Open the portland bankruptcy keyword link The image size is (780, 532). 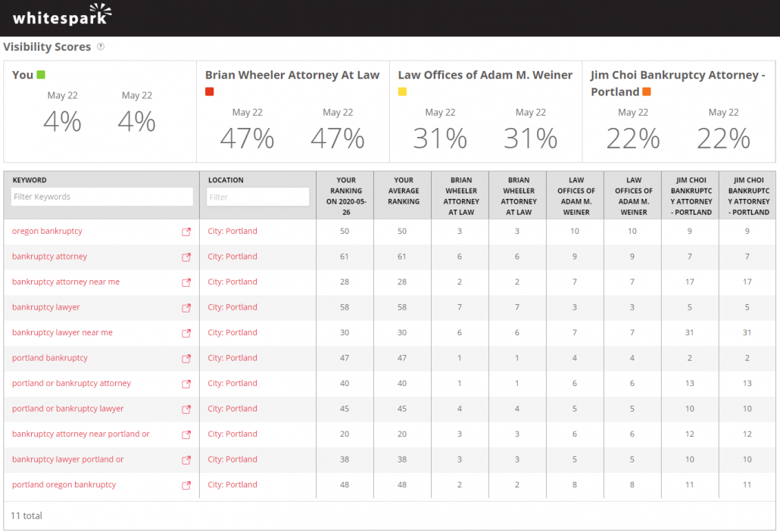point(50,358)
